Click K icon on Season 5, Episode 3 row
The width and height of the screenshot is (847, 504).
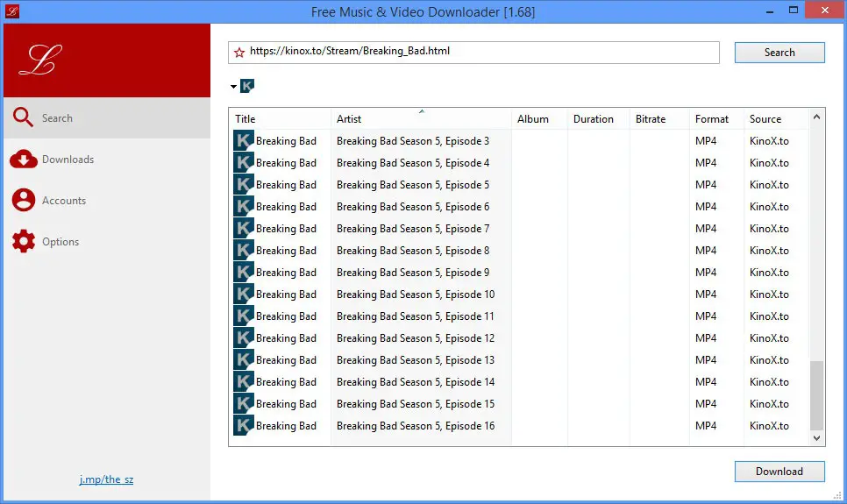[244, 140]
